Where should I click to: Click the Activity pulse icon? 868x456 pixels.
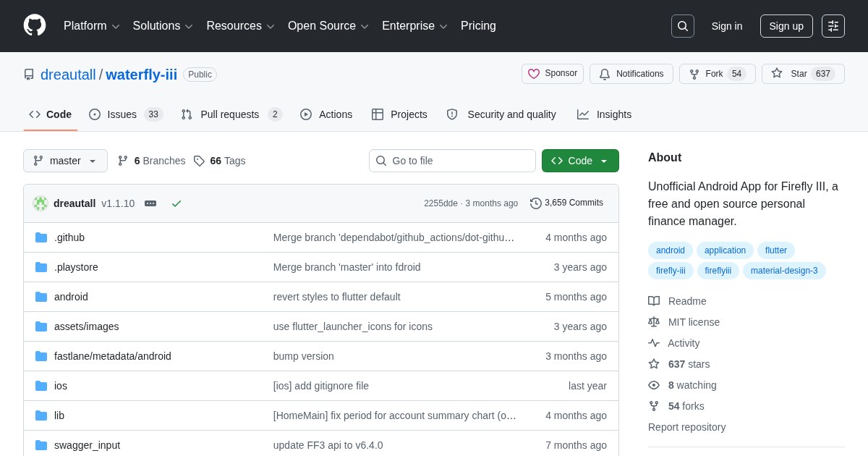[x=654, y=343]
